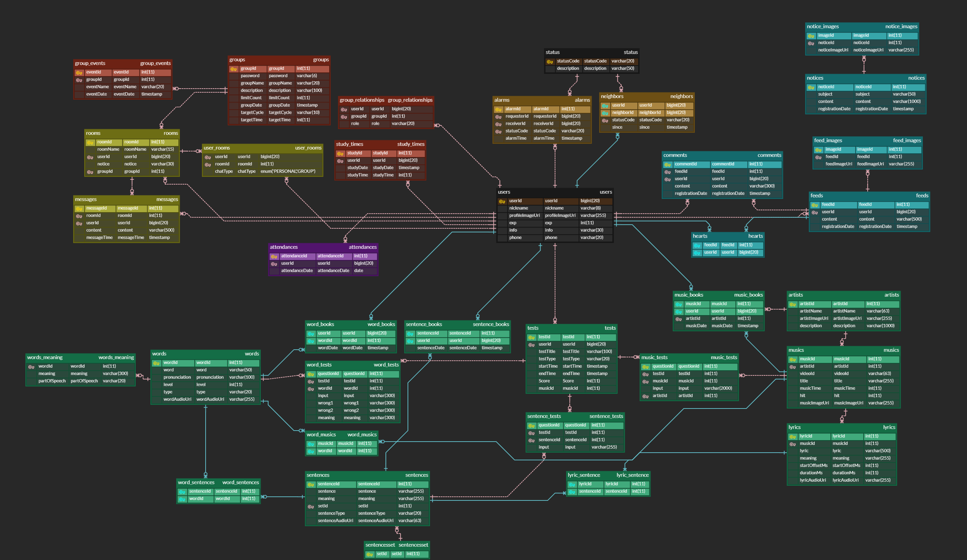Image resolution: width=967 pixels, height=560 pixels.
Task: Click the key icon beside attendanceId in attendances table
Action: (x=274, y=257)
